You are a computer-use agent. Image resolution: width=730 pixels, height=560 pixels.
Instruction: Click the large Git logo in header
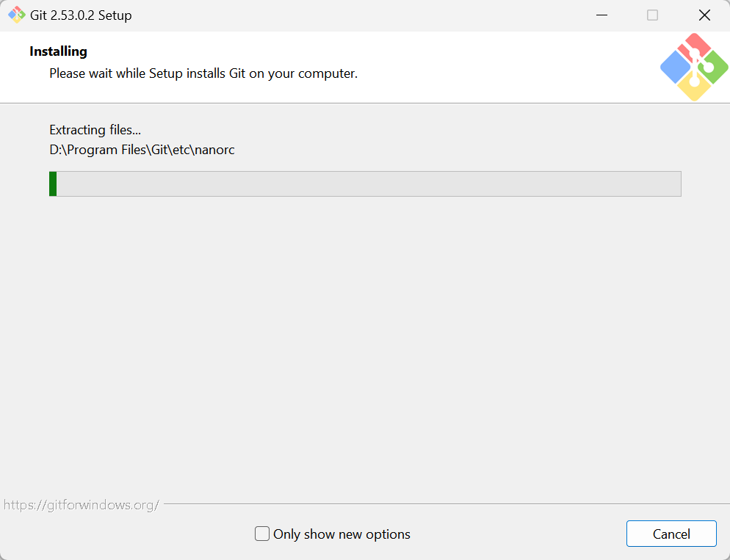[x=694, y=68]
